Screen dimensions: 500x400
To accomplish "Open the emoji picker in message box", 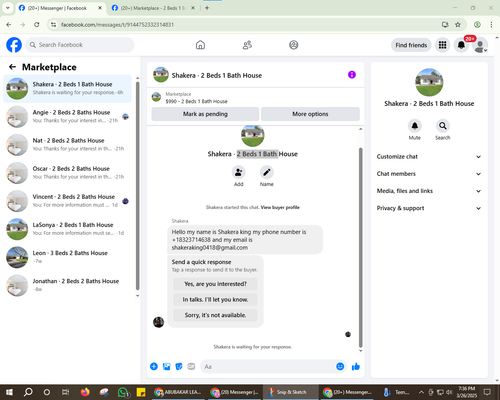I will pos(340,367).
